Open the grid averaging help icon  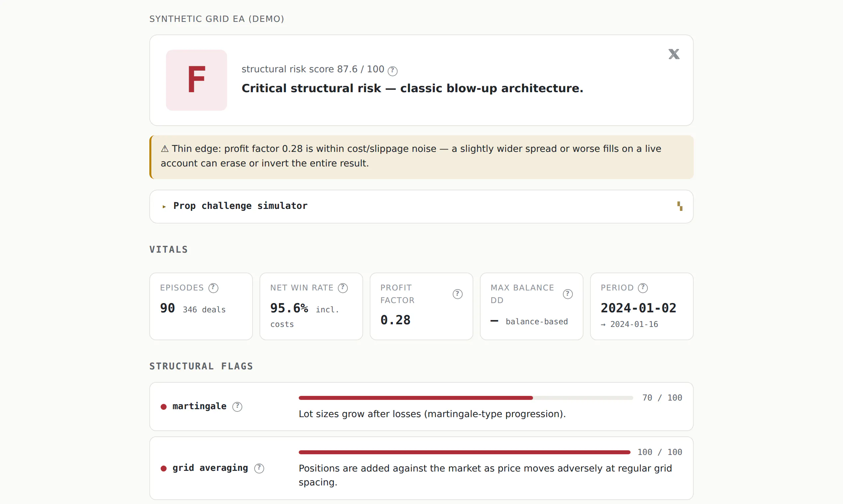[x=259, y=468]
